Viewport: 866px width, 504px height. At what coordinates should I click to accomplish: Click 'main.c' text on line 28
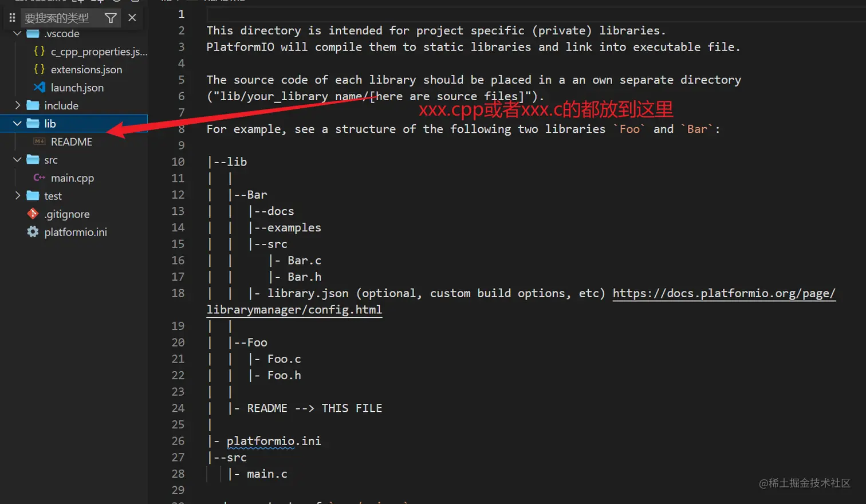tap(267, 474)
